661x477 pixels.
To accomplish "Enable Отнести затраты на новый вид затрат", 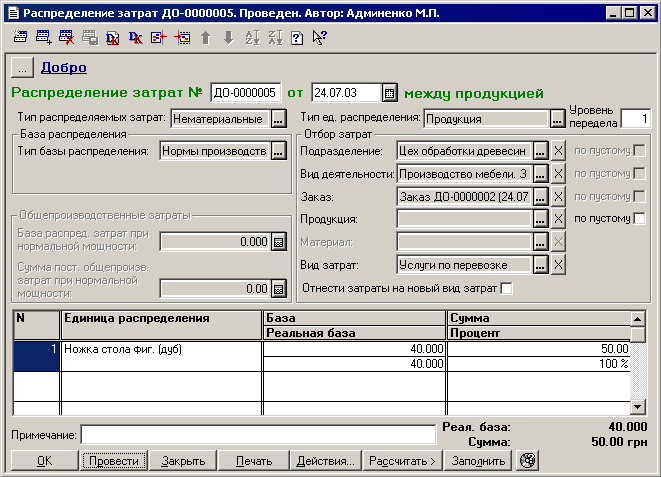I will tap(506, 289).
